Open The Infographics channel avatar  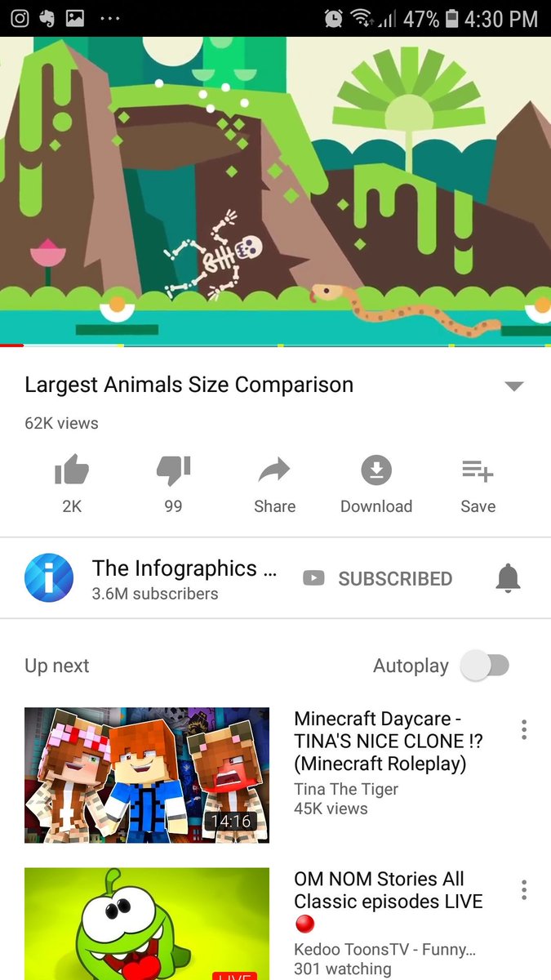49,578
